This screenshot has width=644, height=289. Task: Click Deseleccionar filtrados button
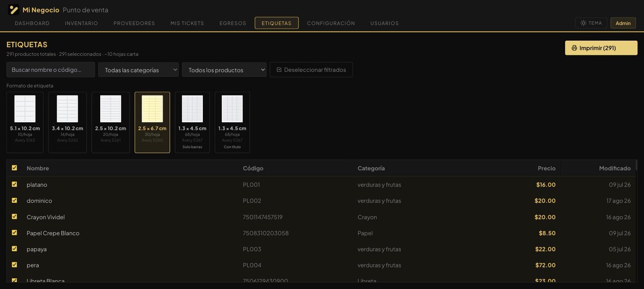click(311, 70)
